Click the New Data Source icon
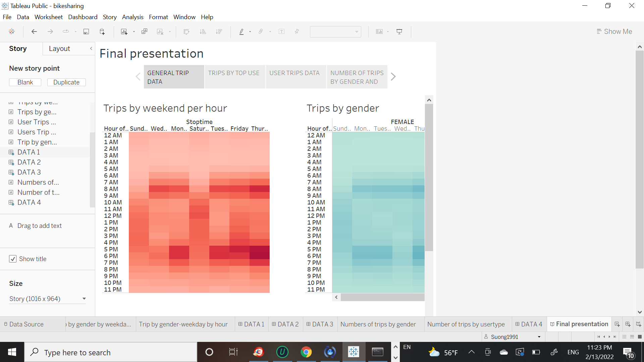Image resolution: width=644 pixels, height=362 pixels. (102, 32)
